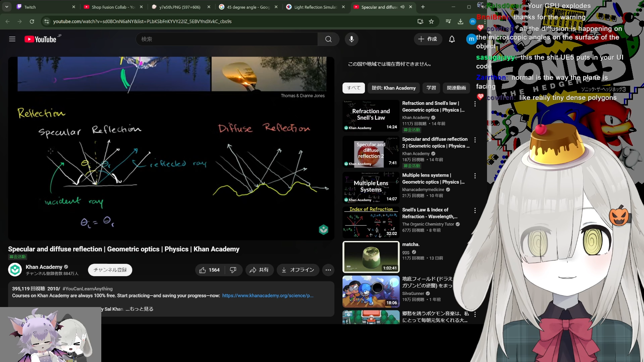Open the Chrome downloads icon
The image size is (644, 362).
pos(461,21)
